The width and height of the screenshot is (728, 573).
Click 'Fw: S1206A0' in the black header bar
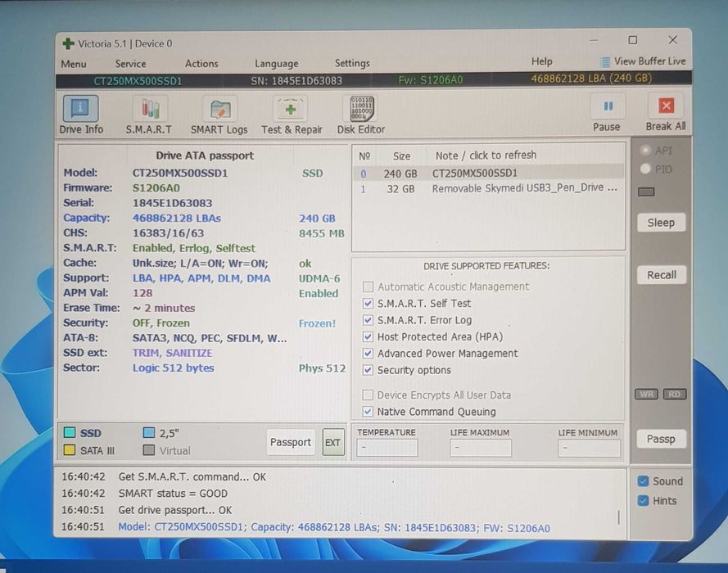pos(431,80)
